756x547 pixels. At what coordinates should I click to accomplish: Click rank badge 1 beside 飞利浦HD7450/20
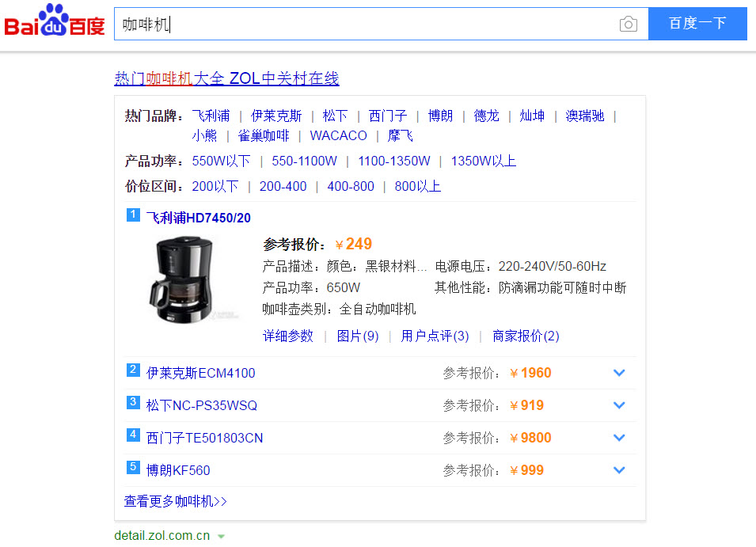pos(133,215)
